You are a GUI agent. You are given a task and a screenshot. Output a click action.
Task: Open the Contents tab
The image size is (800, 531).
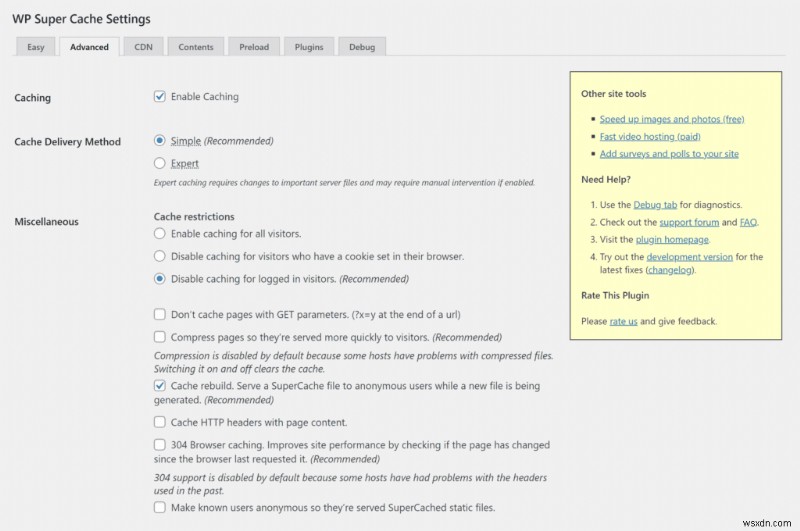click(x=196, y=47)
